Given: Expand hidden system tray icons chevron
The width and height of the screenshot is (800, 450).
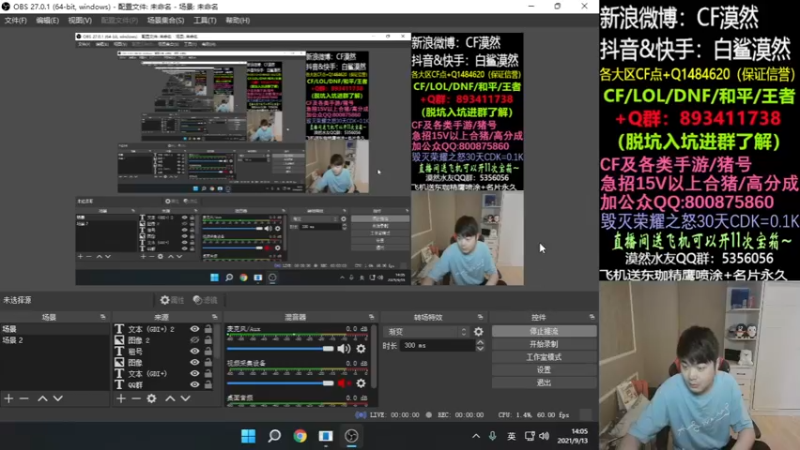Looking at the screenshot, I should click(476, 436).
